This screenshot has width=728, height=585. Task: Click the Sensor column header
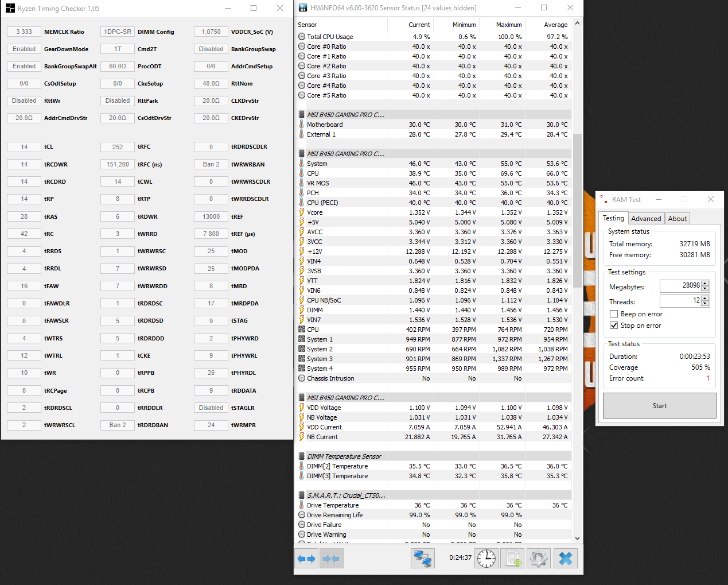coord(341,25)
